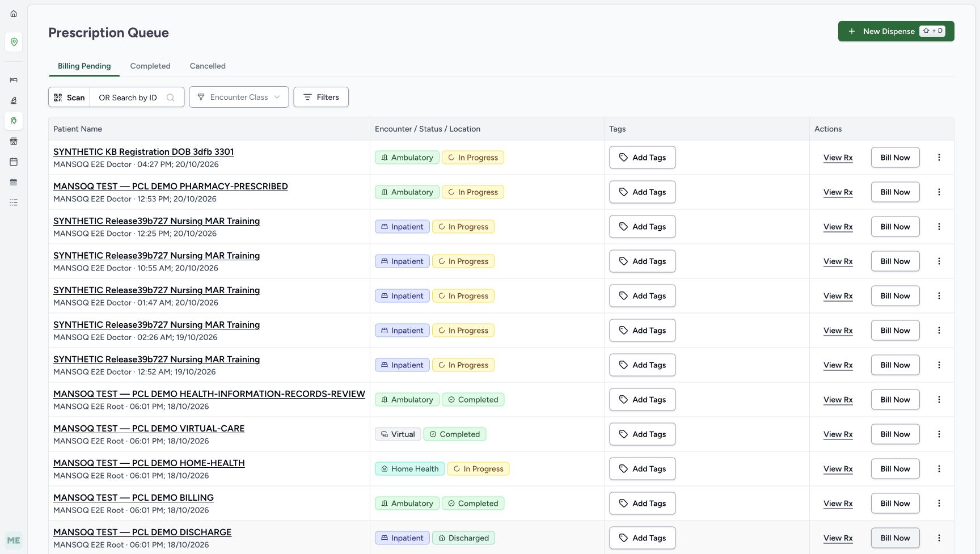Click View Rx for HEALTH-INFORMATION-RECORDS-REVIEW row
The width and height of the screenshot is (980, 554).
(x=838, y=400)
